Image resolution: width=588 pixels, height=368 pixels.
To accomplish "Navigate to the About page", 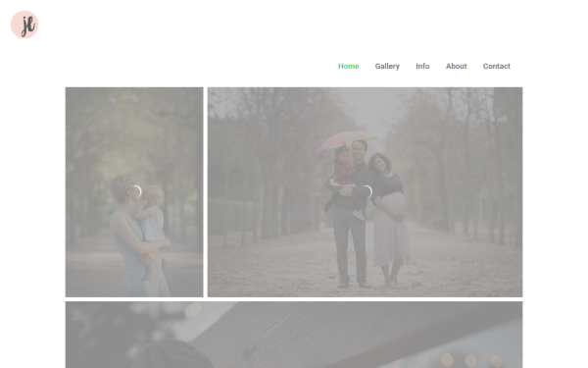I will [456, 66].
